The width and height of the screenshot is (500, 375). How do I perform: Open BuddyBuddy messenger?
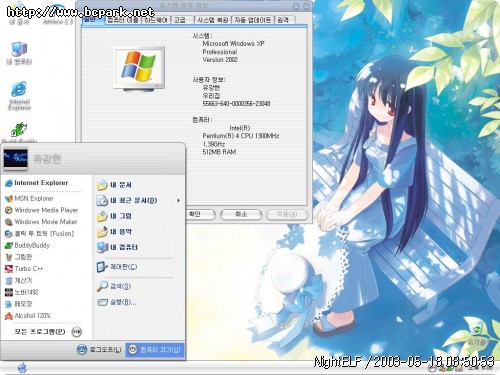[27, 246]
